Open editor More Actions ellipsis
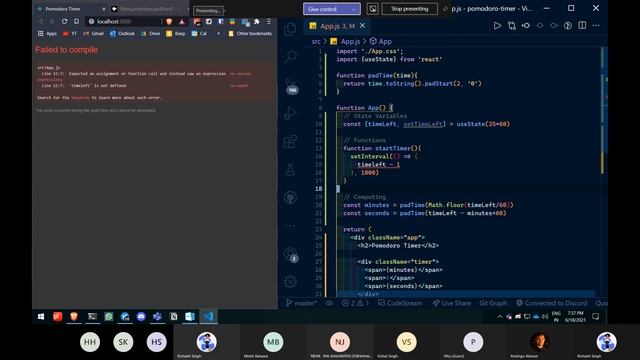This screenshot has height=360, width=640. (596, 25)
